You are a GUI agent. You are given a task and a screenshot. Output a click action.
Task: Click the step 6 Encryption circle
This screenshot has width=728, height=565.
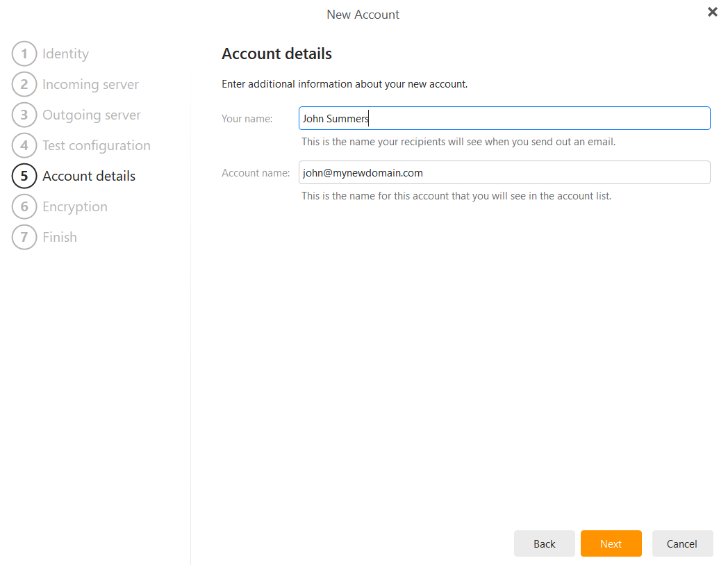[24, 206]
